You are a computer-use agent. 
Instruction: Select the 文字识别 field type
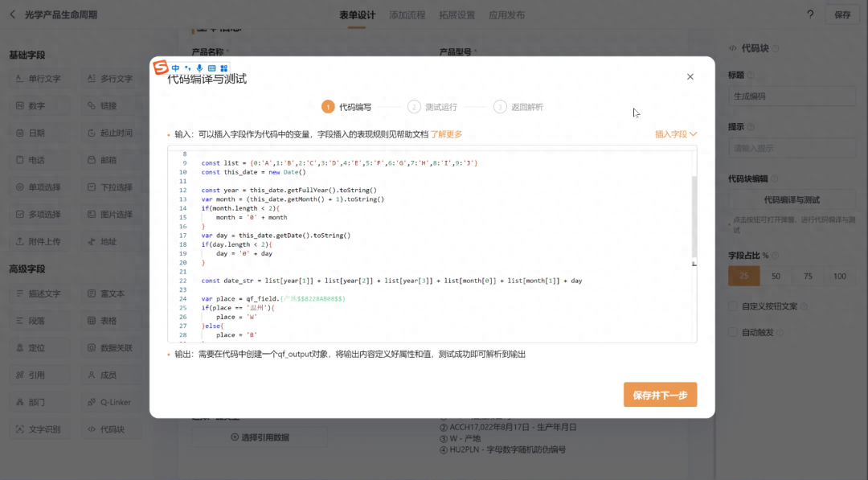pos(39,429)
